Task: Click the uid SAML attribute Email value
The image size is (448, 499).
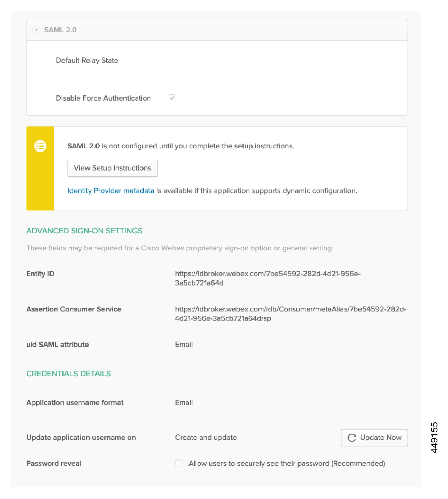Action: (x=184, y=344)
